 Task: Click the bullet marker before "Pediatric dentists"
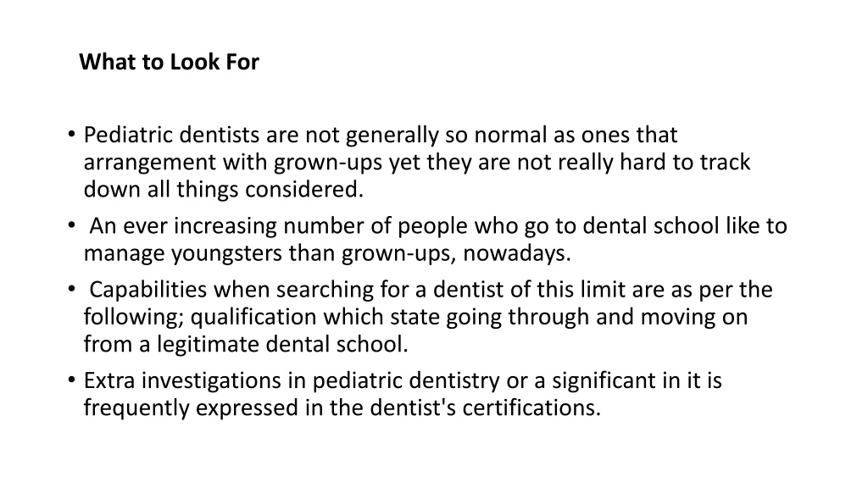pyautogui.click(x=71, y=133)
